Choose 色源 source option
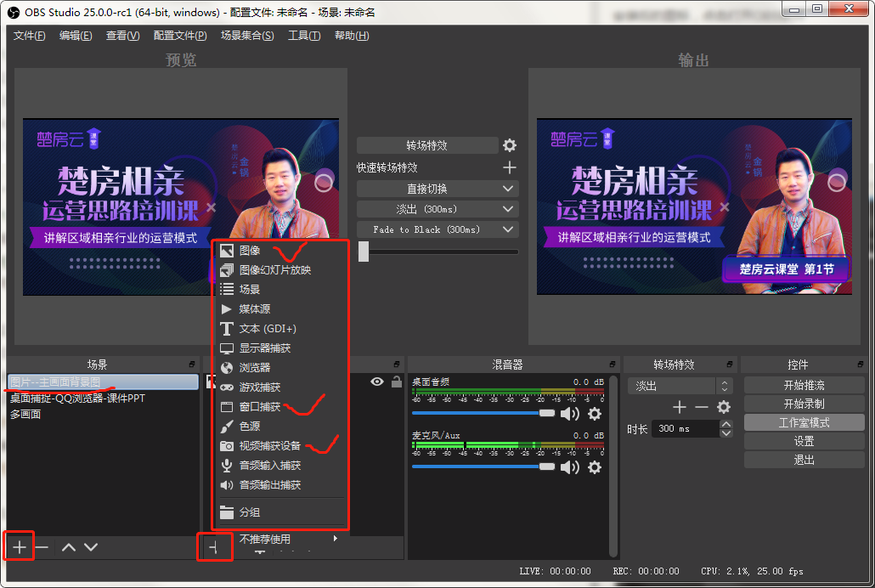875x588 pixels. click(281, 426)
